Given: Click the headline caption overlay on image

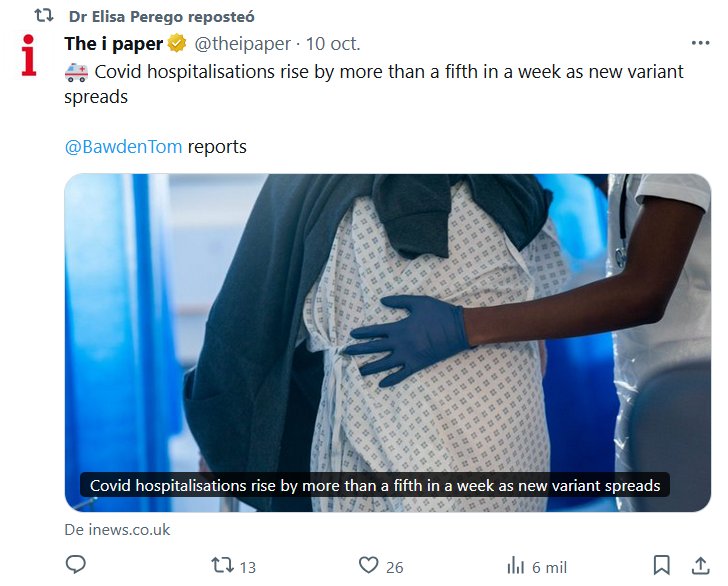Looking at the screenshot, I should [x=375, y=485].
